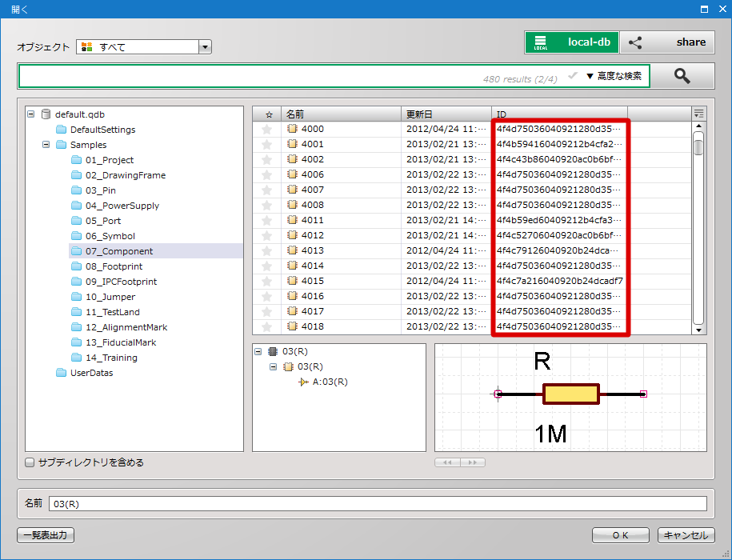Sort by the star column header
The image size is (732, 560).
click(x=267, y=114)
